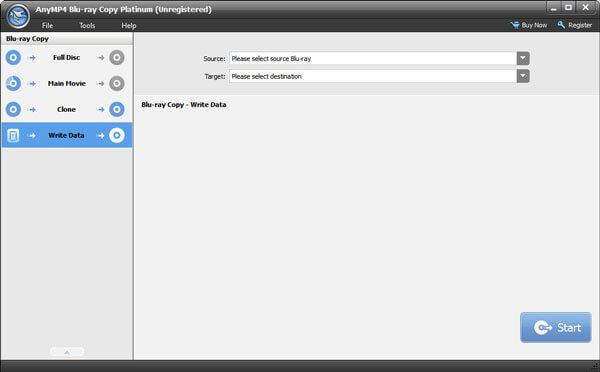
Task: Click the Blu-ray Copy panel header
Action: tap(67, 39)
